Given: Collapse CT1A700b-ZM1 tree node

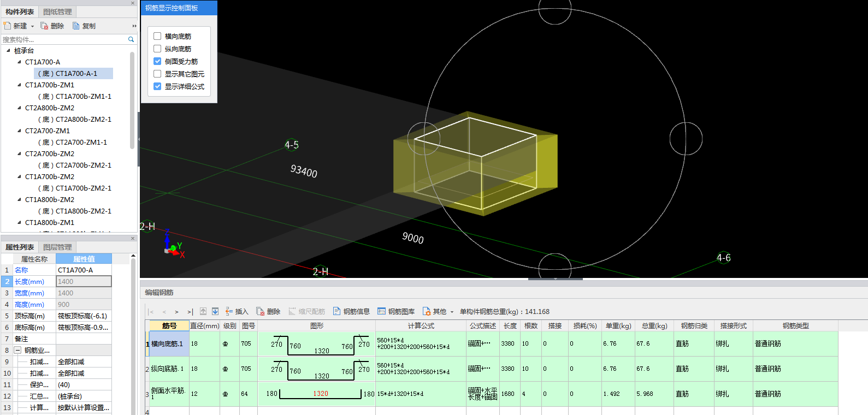Looking at the screenshot, I should pyautogui.click(x=19, y=85).
